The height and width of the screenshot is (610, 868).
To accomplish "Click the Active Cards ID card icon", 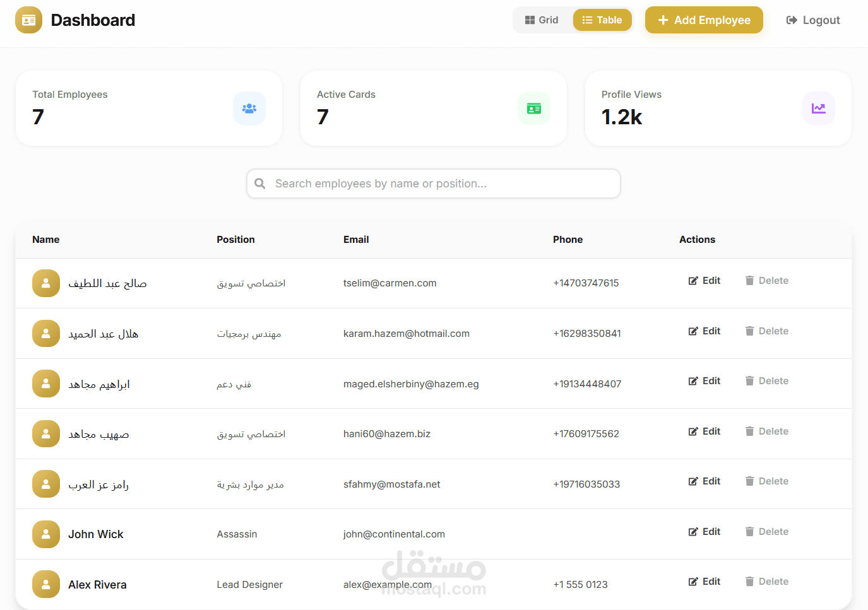I will pos(534,109).
